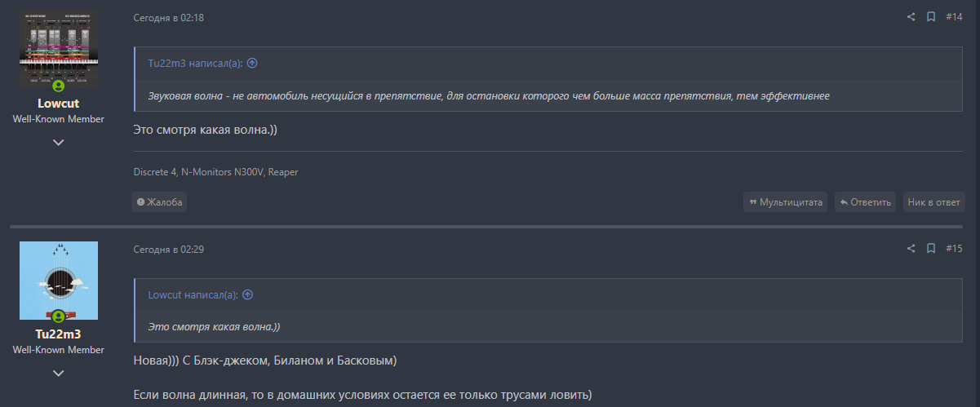Screen dimensions: 980x407
Task: Open Lowcut's profile by username
Action: click(58, 104)
